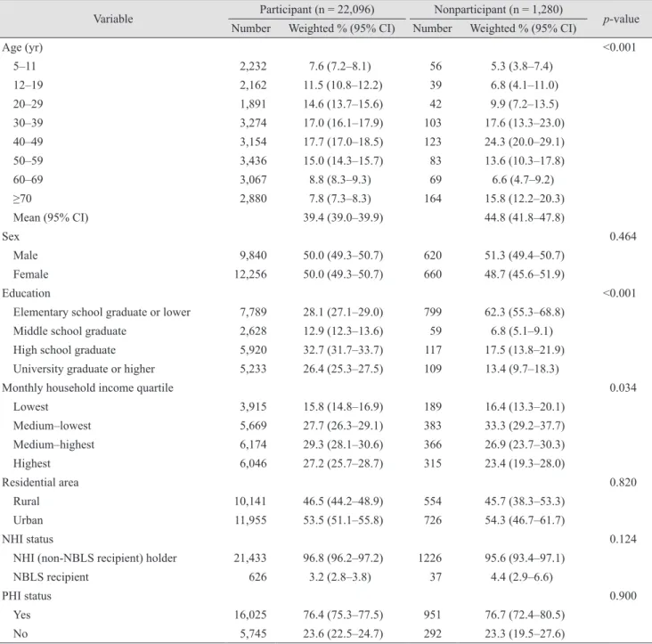
Task: Click the 'Yes' PHI row label
Action: (21, 615)
